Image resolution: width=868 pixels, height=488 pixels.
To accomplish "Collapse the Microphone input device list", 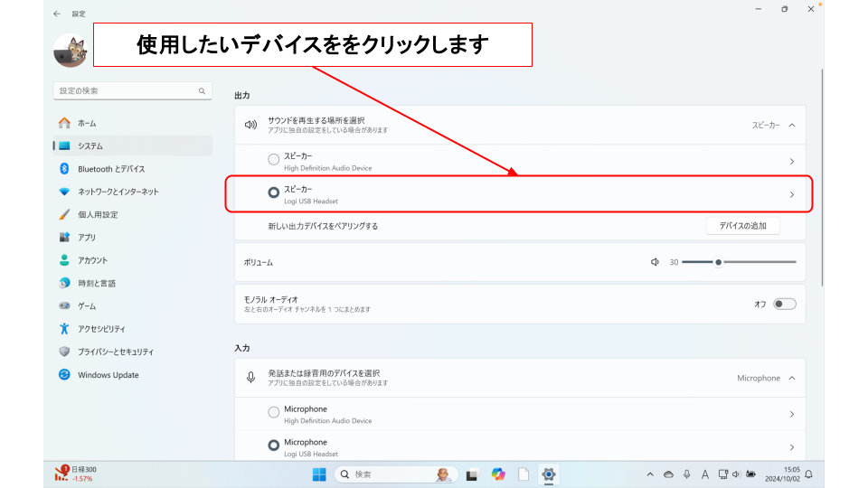I will click(792, 379).
